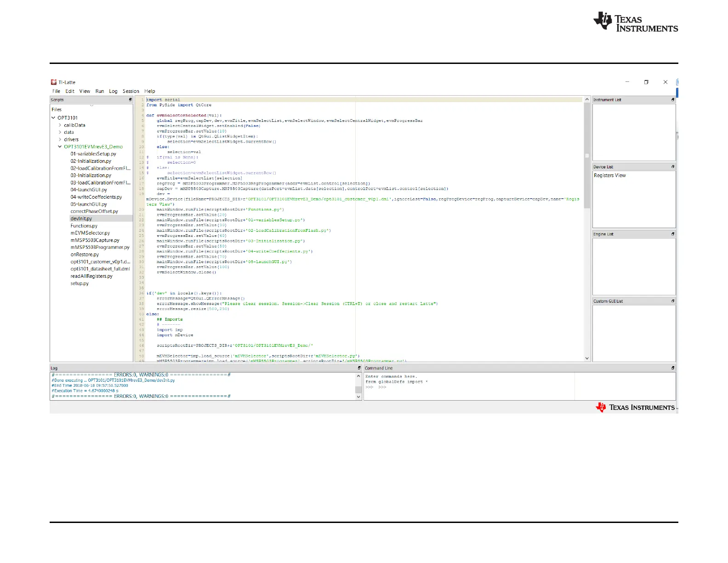Expand the data folder

pos(60,132)
